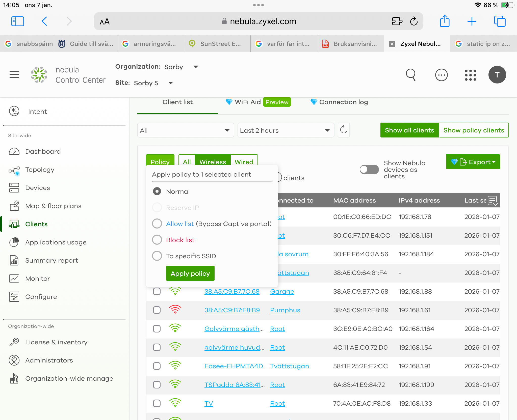This screenshot has width=517, height=420.
Task: Check the box for Pumphus client row
Action: pyautogui.click(x=157, y=310)
